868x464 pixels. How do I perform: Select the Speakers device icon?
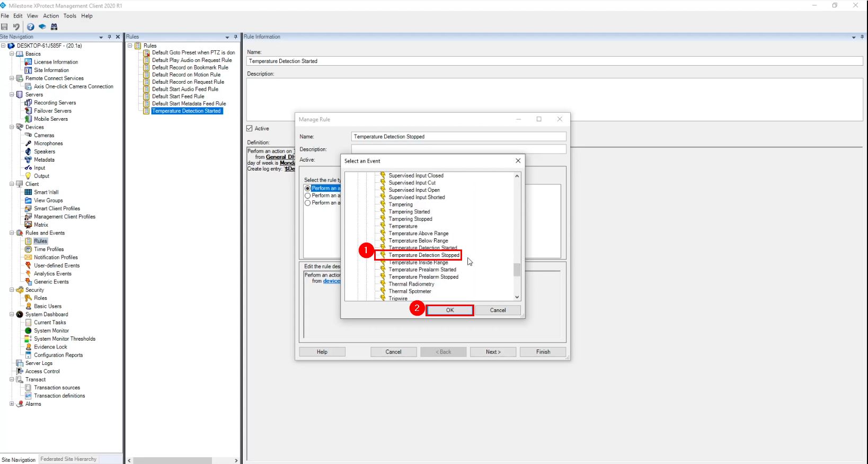point(29,151)
